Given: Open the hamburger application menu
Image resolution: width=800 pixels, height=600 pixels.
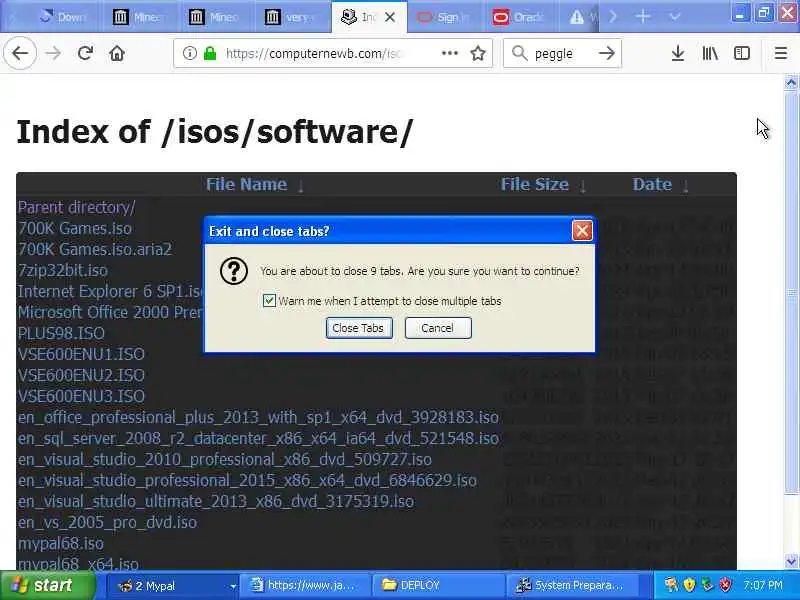Looking at the screenshot, I should [781, 53].
